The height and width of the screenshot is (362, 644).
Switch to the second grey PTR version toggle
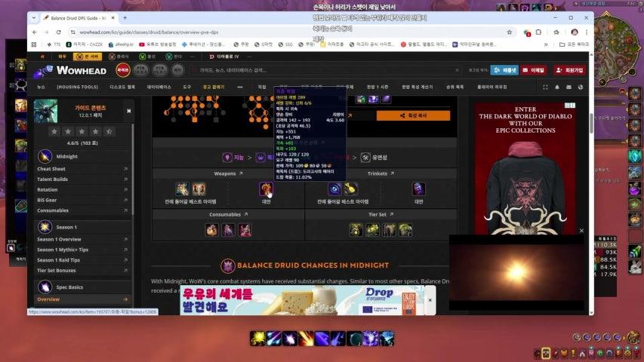point(160,70)
